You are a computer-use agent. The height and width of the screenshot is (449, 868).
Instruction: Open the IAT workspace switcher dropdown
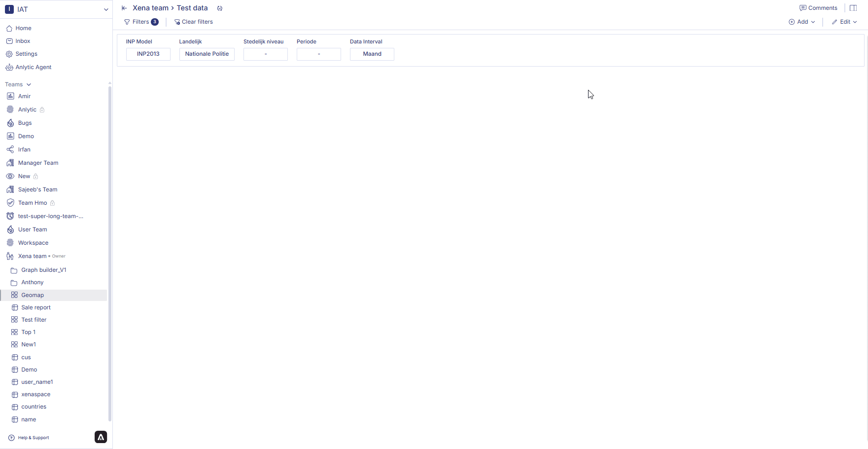coord(105,9)
